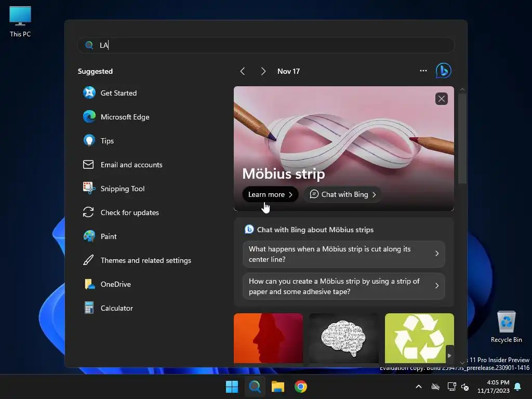Click the OneDrive cloud icon in the system tray
The width and height of the screenshot is (532, 399).
(x=435, y=387)
